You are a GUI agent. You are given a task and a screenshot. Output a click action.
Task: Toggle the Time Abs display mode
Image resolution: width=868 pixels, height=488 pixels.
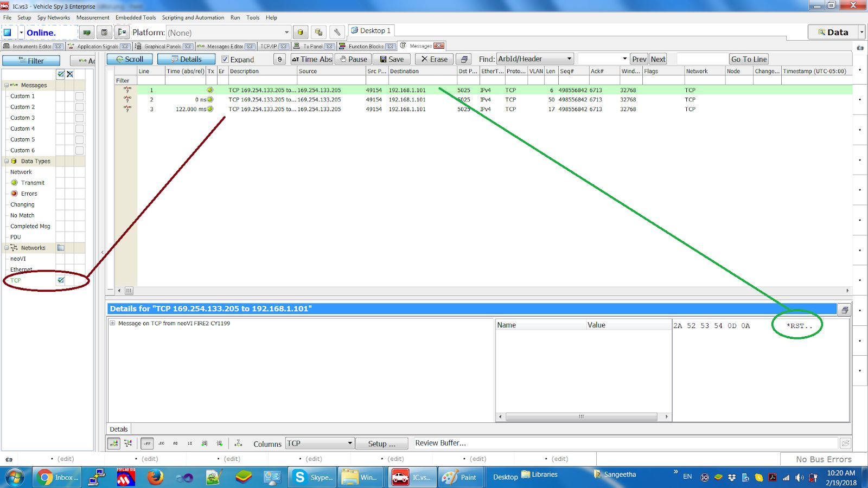point(312,59)
